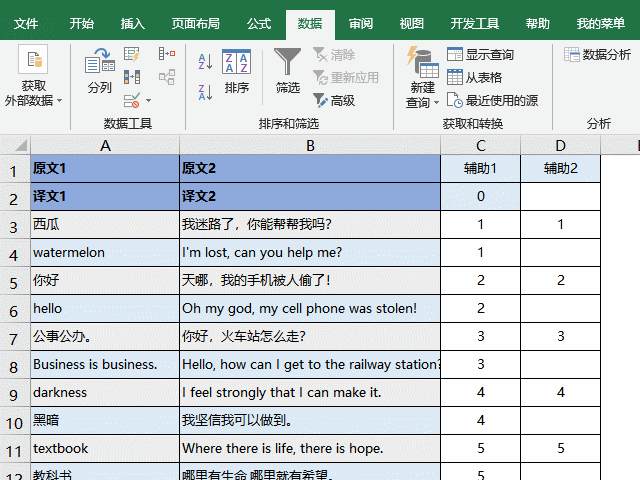The width and height of the screenshot is (640, 480).
Task: Open Data Analysis (数据分析)
Action: coord(597,54)
